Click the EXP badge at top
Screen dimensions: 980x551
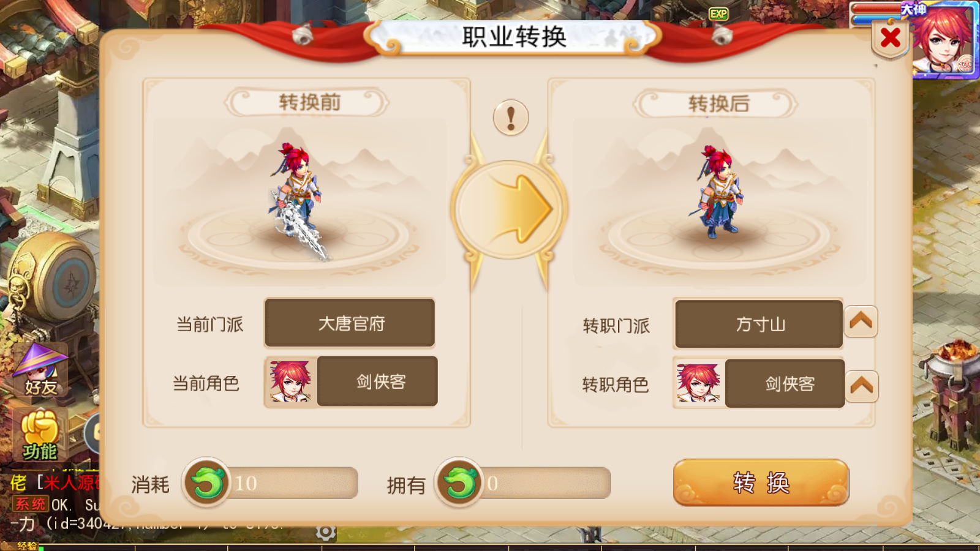pos(718,13)
